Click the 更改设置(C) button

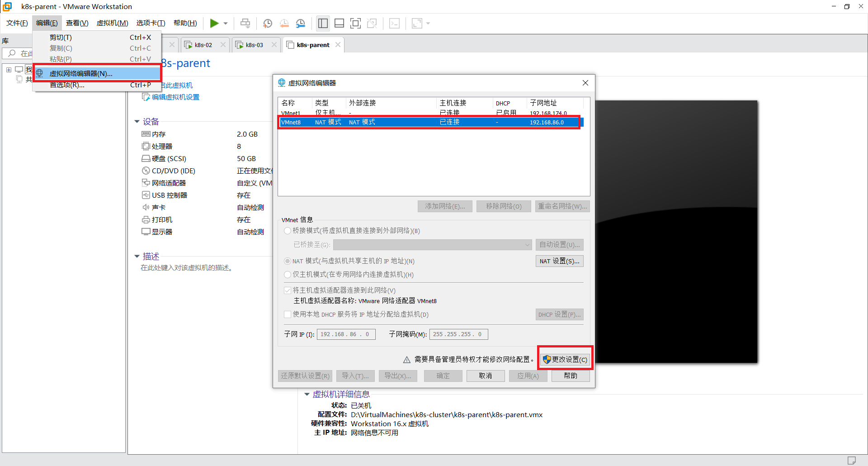[x=566, y=359]
